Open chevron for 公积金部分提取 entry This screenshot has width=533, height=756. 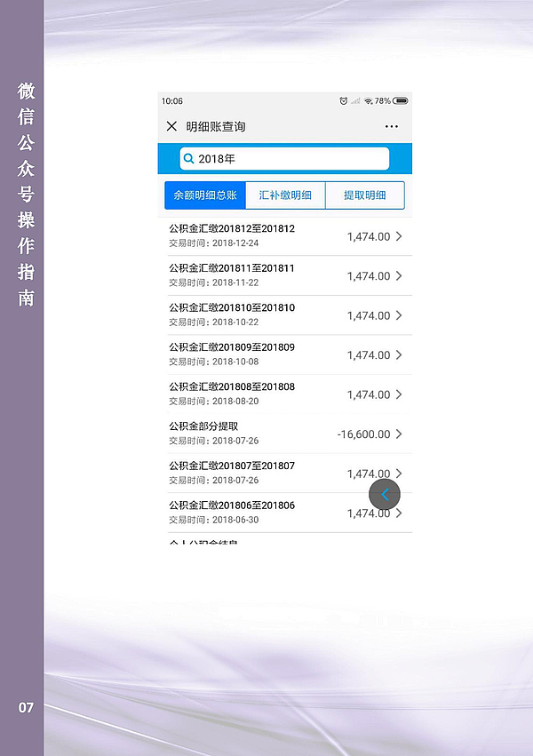coord(399,434)
